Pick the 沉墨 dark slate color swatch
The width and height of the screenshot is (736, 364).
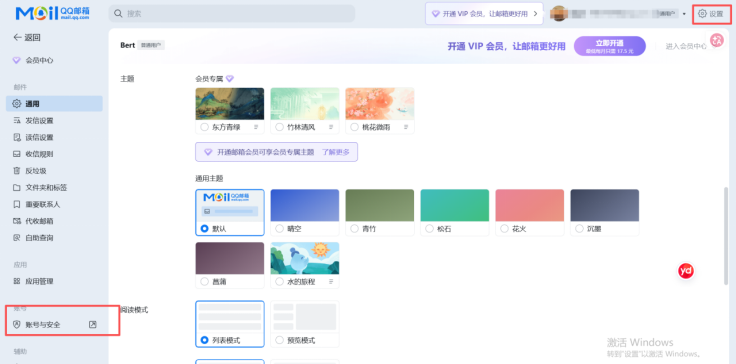pos(605,205)
